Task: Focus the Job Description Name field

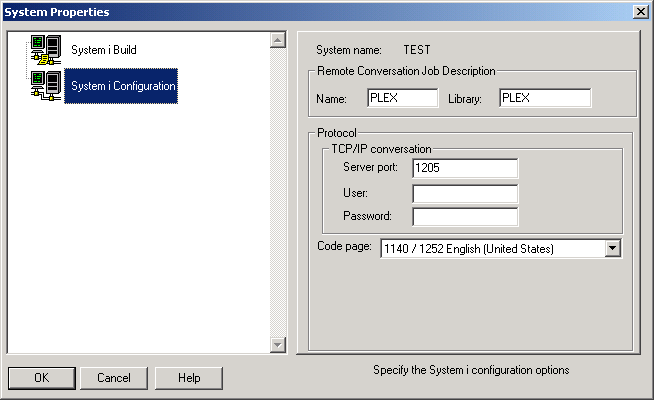Action: 402,98
